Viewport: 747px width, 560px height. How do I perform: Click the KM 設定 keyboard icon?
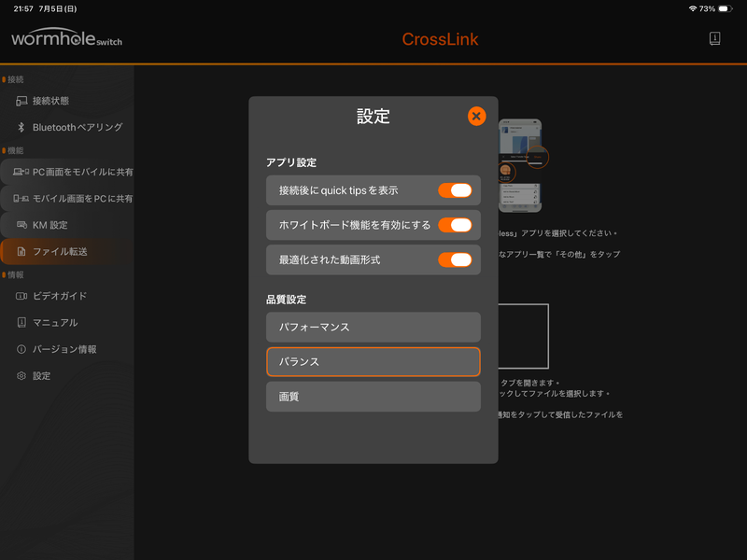[21, 225]
